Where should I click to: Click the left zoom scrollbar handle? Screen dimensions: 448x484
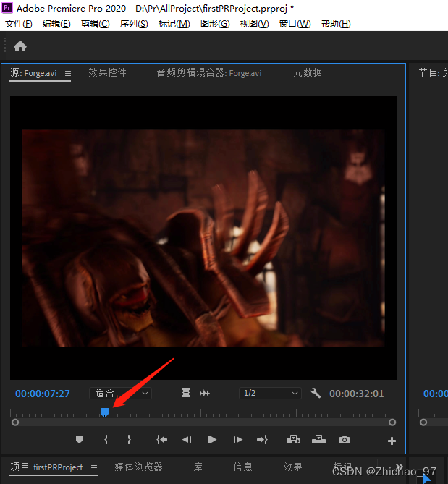point(15,423)
